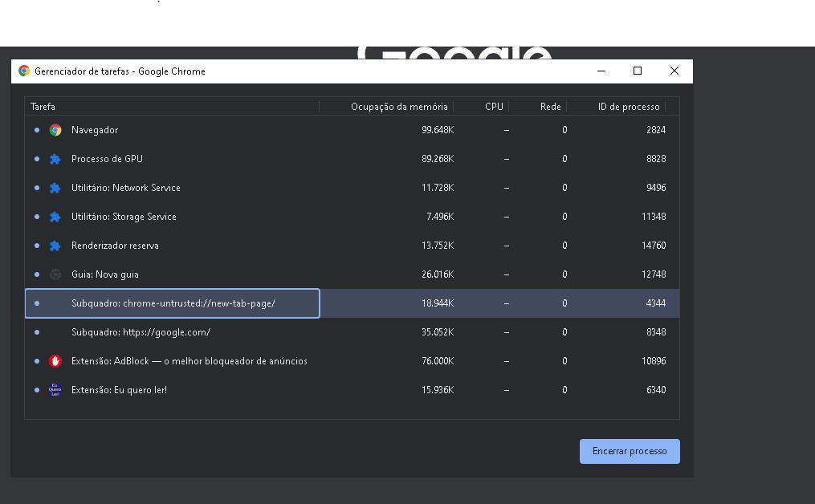
Task: Click process ID 11348
Action: pyautogui.click(x=654, y=217)
